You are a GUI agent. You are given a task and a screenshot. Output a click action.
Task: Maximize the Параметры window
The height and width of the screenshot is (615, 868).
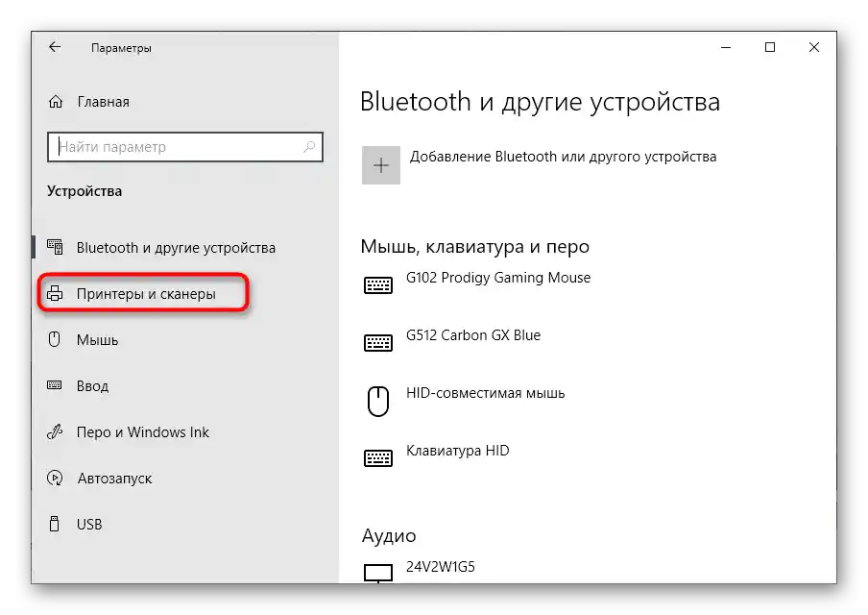click(769, 48)
